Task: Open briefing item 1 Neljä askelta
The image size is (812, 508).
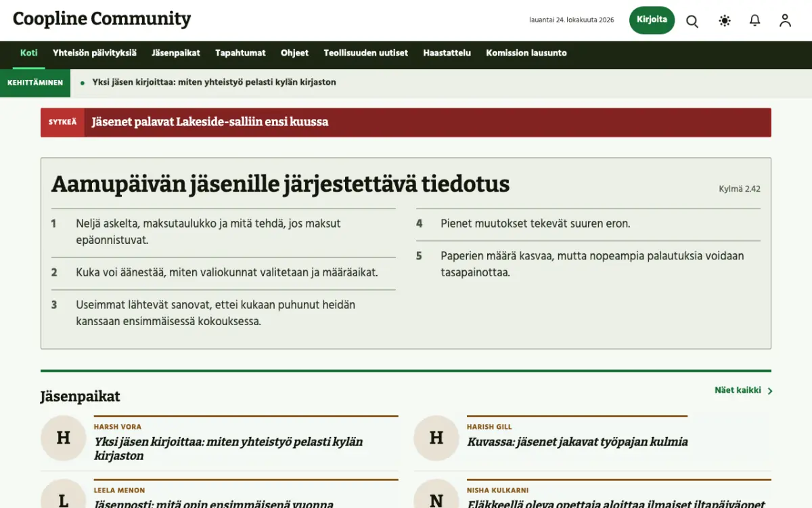Action: click(x=223, y=232)
